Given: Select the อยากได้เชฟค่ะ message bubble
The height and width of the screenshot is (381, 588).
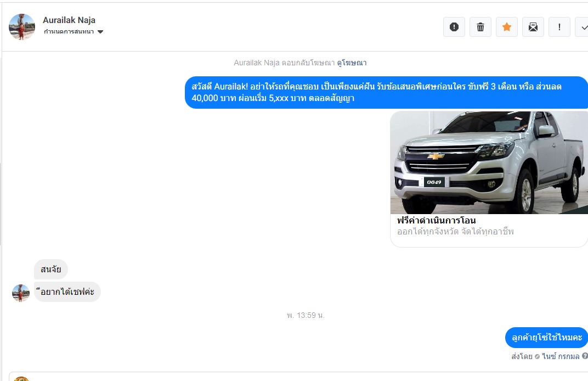Looking at the screenshot, I should pyautogui.click(x=67, y=292).
